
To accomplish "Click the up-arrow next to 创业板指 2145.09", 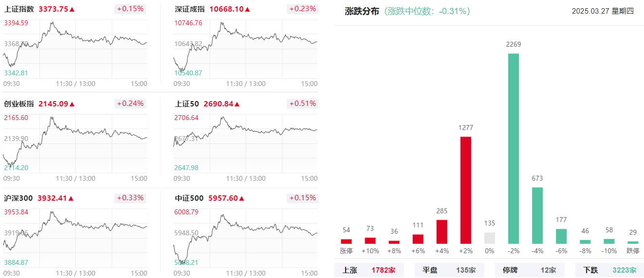I will coord(72,104).
